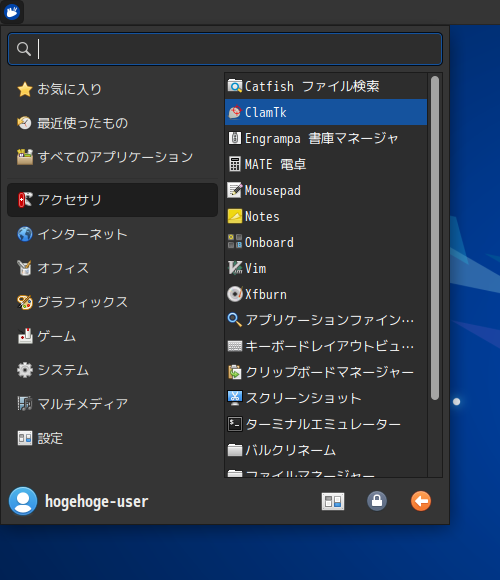Image resolution: width=500 pixels, height=580 pixels.
Task: Click the hogehoge-user profile avatar
Action: click(x=23, y=501)
